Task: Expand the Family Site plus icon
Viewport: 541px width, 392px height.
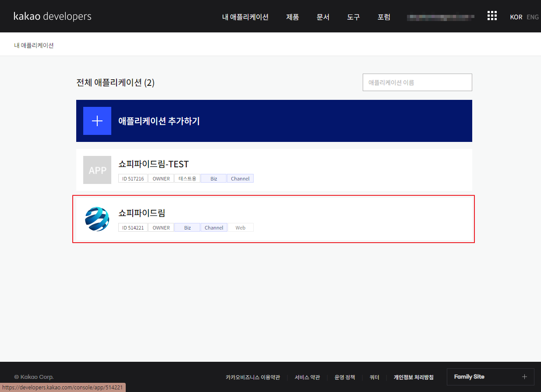Action: 524,377
